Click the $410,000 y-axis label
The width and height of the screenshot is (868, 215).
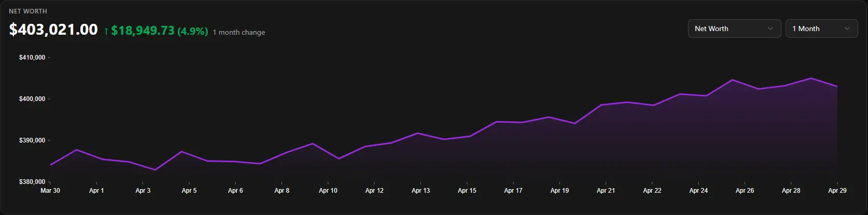tap(32, 58)
